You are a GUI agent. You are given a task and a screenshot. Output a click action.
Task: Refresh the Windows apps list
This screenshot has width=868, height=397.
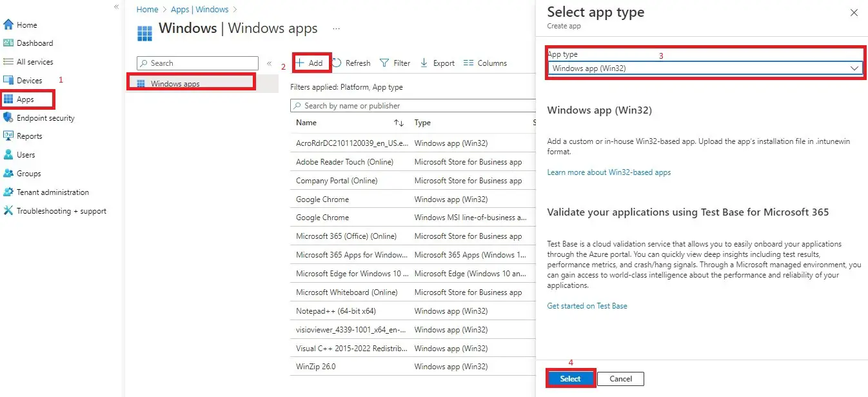pyautogui.click(x=351, y=63)
